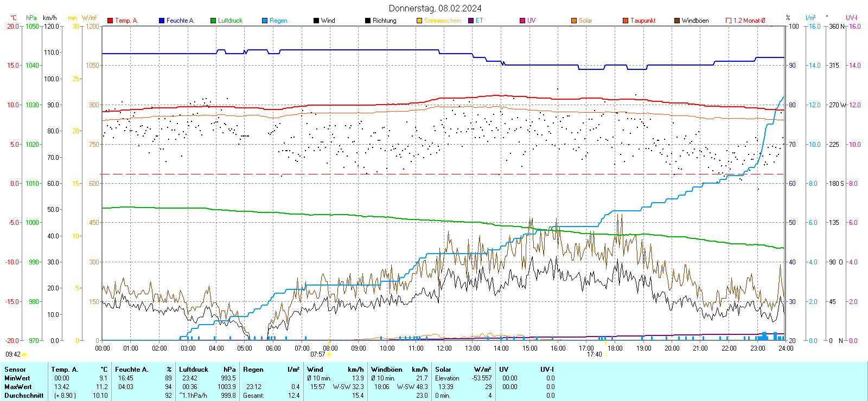
Task: Toggle the hollow 1.2 Monat-Ø legend box
Action: 729,21
